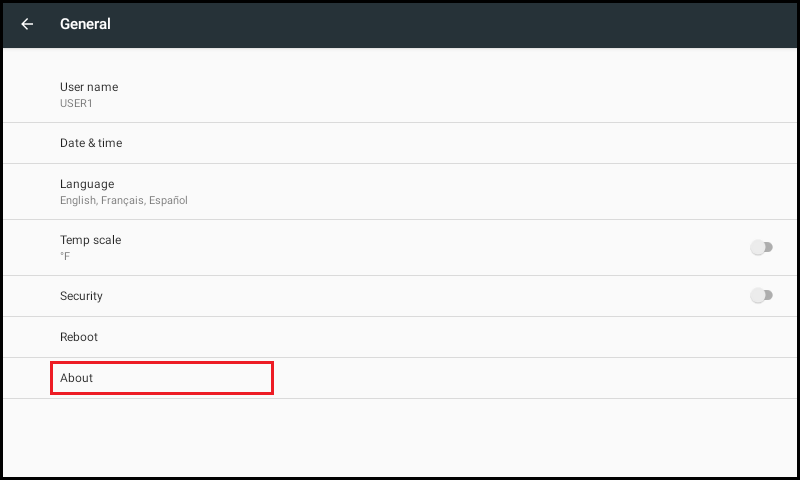Edit the User name entry

(400, 95)
